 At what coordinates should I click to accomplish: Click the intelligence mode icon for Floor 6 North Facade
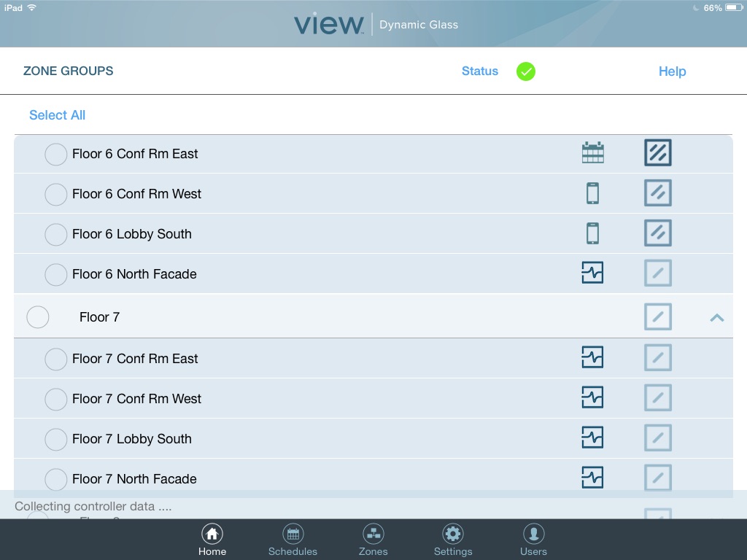[x=592, y=273]
